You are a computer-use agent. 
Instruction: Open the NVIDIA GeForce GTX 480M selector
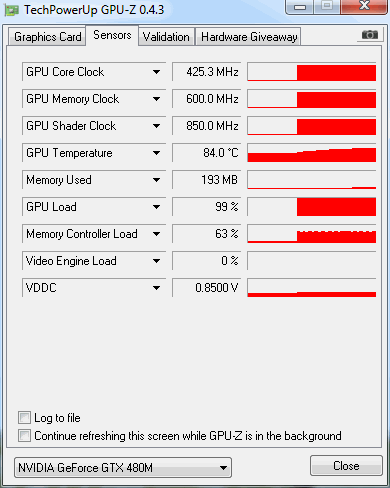(x=123, y=468)
